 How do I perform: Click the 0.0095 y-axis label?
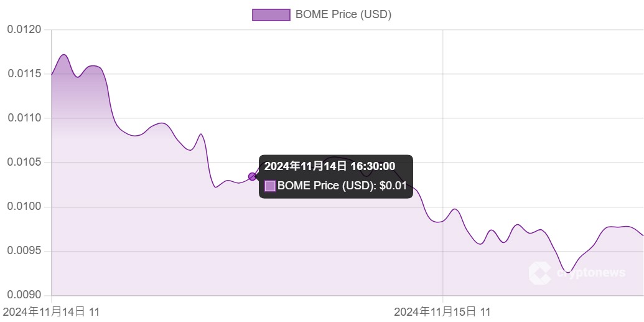click(24, 250)
